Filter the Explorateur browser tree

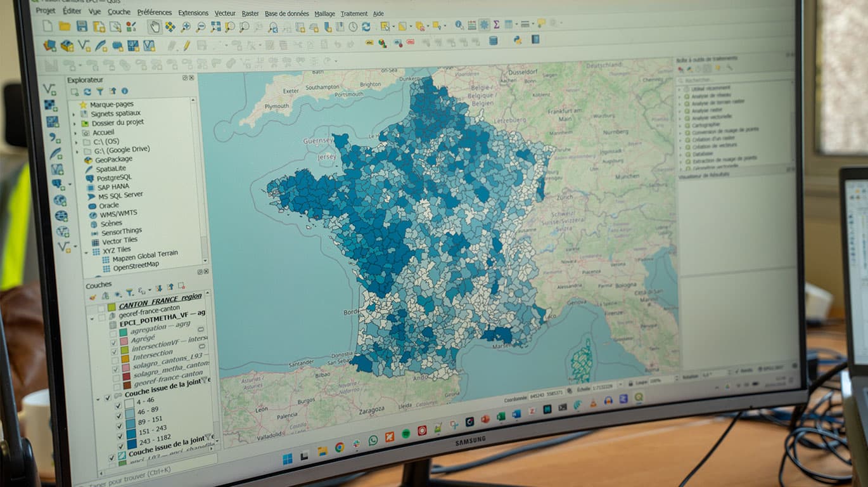(100, 91)
